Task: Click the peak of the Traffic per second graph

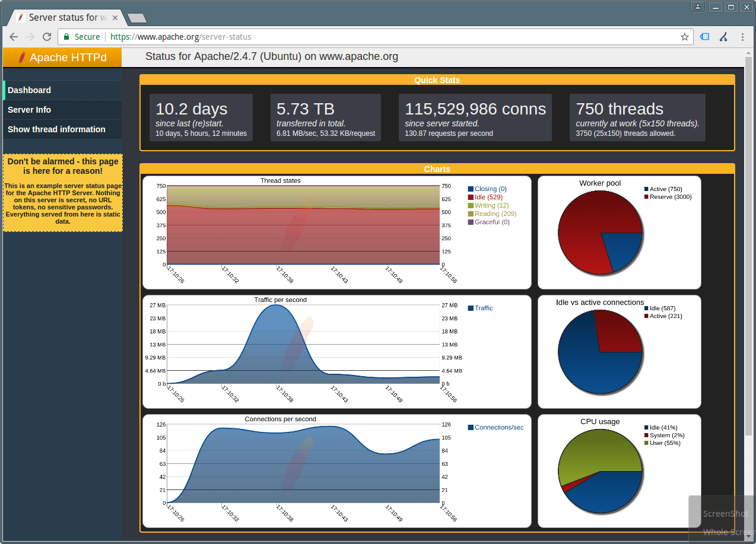Action: click(276, 306)
